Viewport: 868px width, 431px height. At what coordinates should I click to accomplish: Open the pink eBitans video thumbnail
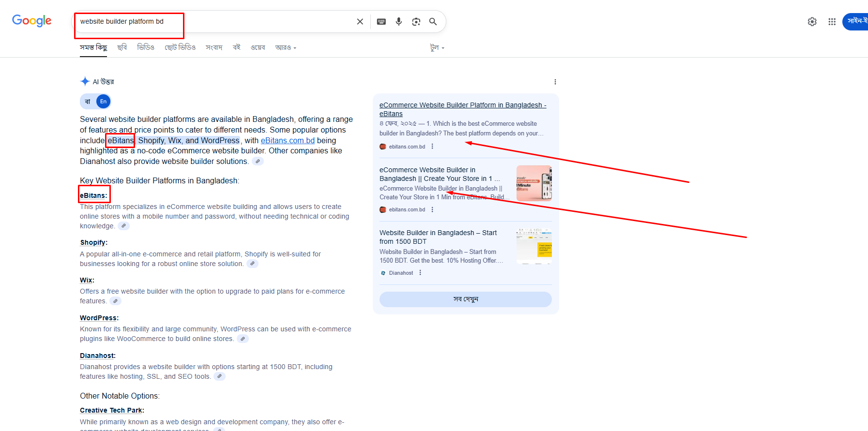tap(534, 183)
